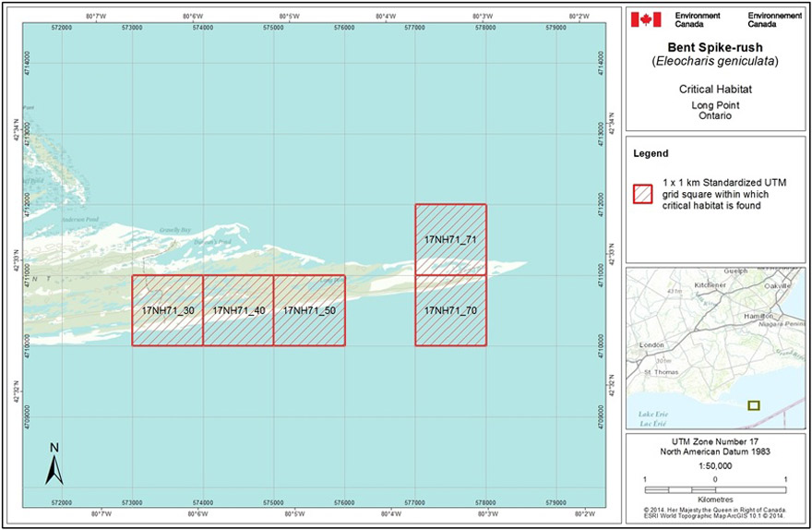Click the Lake Erie label in inset
The height and width of the screenshot is (530, 812).
[652, 415]
